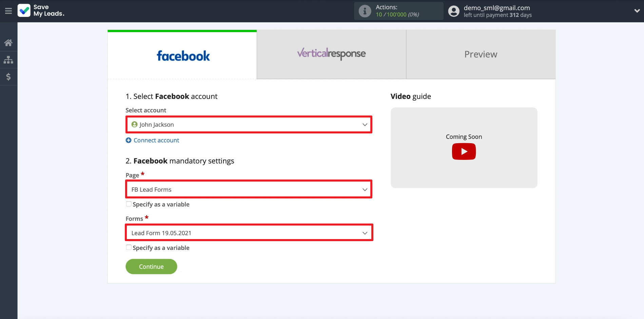Switch to the VerticalResponse tab
The image size is (644, 319).
pos(331,54)
